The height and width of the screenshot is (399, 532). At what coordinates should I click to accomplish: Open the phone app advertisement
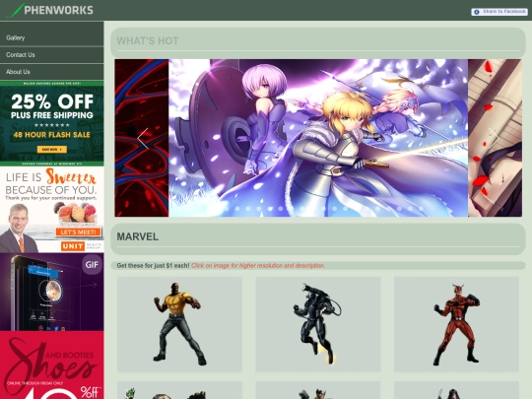pyautogui.click(x=52, y=292)
